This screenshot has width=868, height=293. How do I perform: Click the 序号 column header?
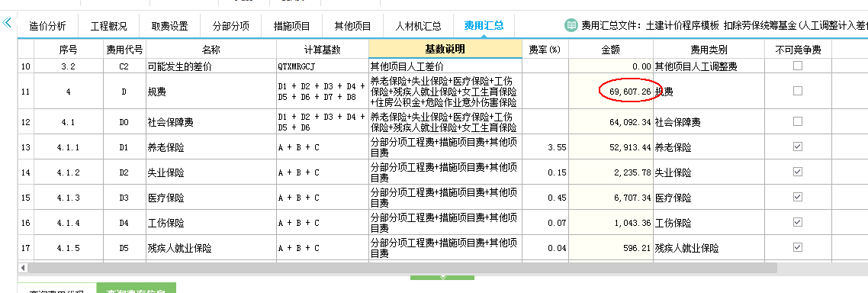click(x=69, y=50)
